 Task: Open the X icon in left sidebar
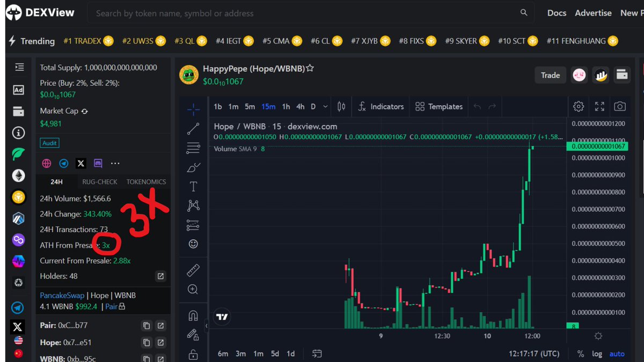[x=18, y=326]
